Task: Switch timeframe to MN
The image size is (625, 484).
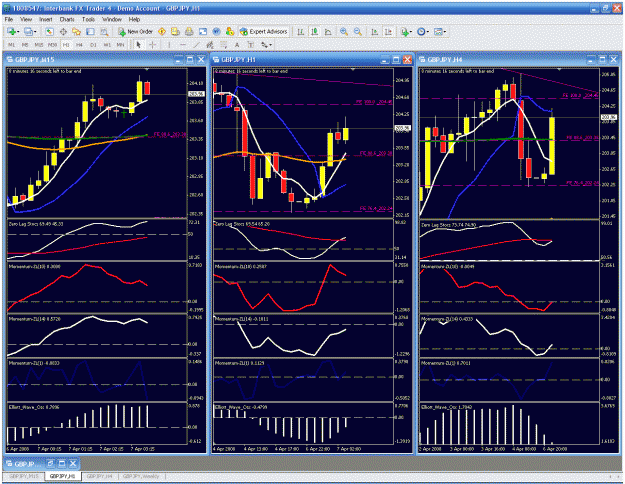Action: [x=120, y=45]
